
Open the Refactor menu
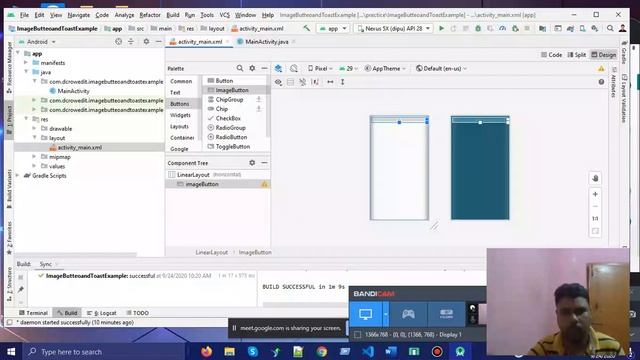(x=150, y=15)
